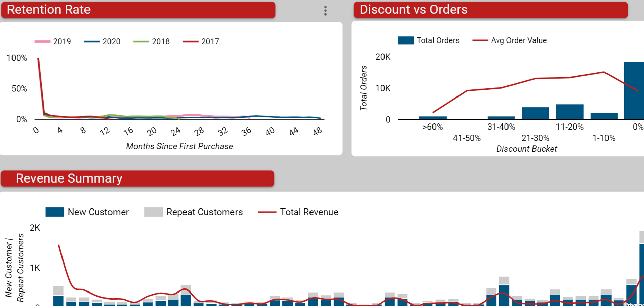644x306 pixels.
Task: Click the 31-40% discount bucket bar
Action: click(501, 118)
